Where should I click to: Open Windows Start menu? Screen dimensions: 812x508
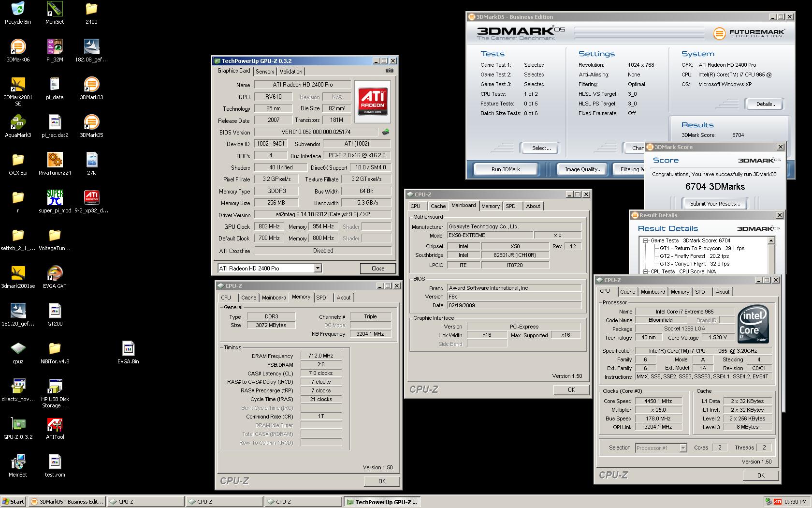click(x=14, y=502)
